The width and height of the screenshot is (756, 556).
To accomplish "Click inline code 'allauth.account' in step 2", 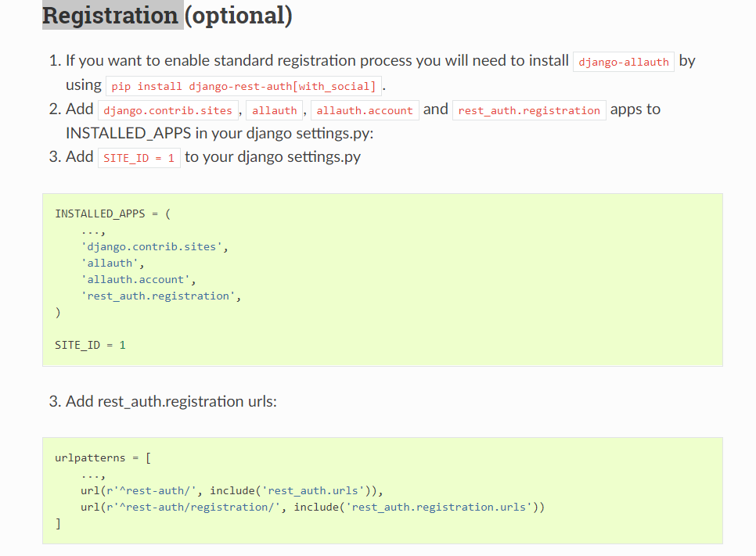I will (x=365, y=110).
